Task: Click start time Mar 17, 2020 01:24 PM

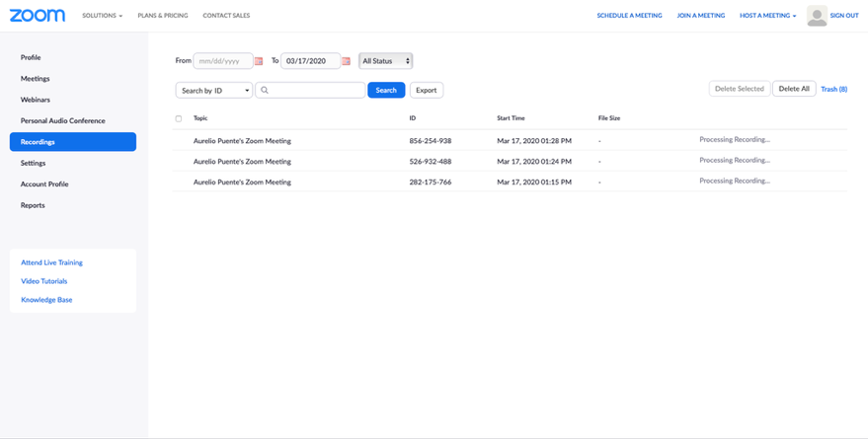Action: pyautogui.click(x=534, y=162)
